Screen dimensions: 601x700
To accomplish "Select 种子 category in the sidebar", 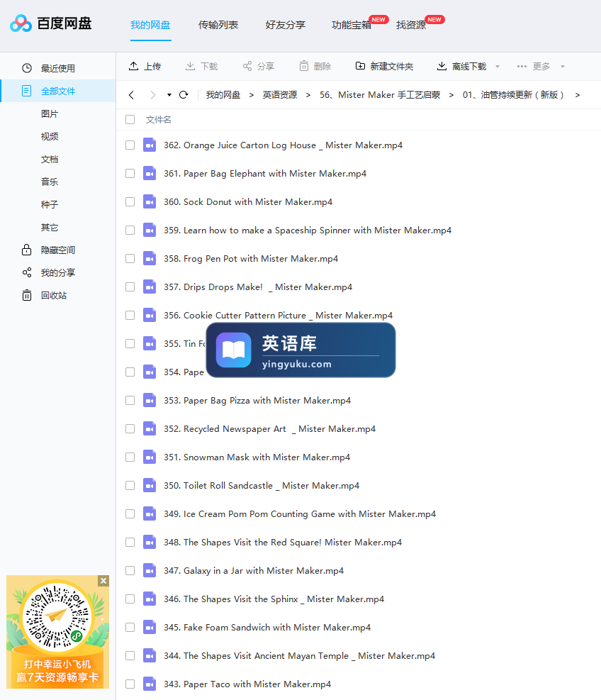I will [x=50, y=204].
